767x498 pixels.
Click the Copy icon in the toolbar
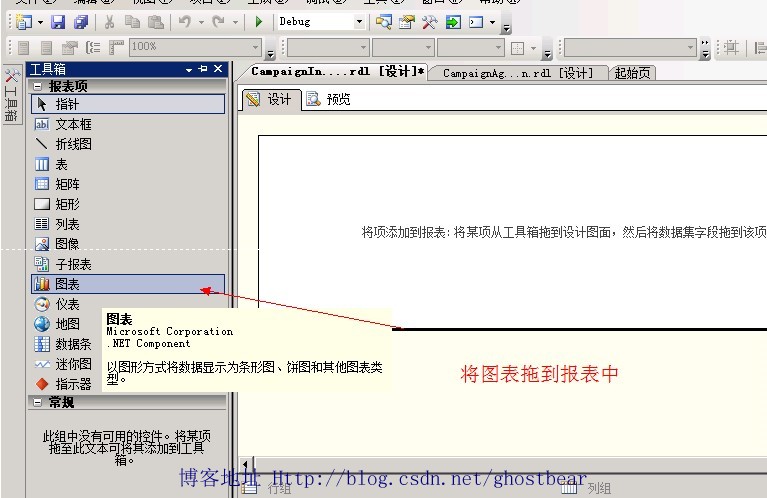[132, 22]
